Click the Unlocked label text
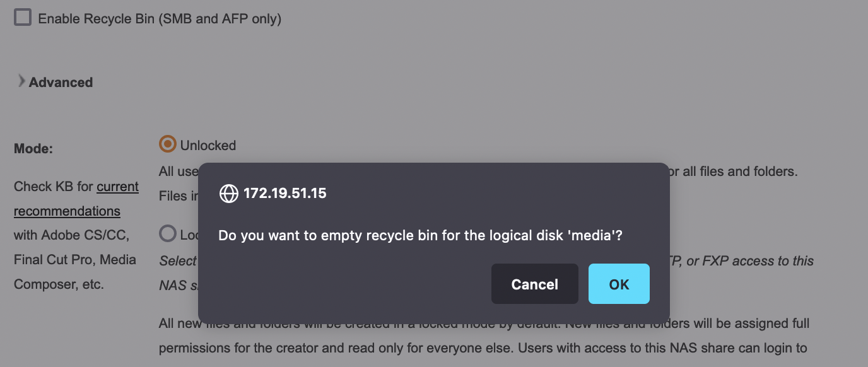 coord(208,145)
